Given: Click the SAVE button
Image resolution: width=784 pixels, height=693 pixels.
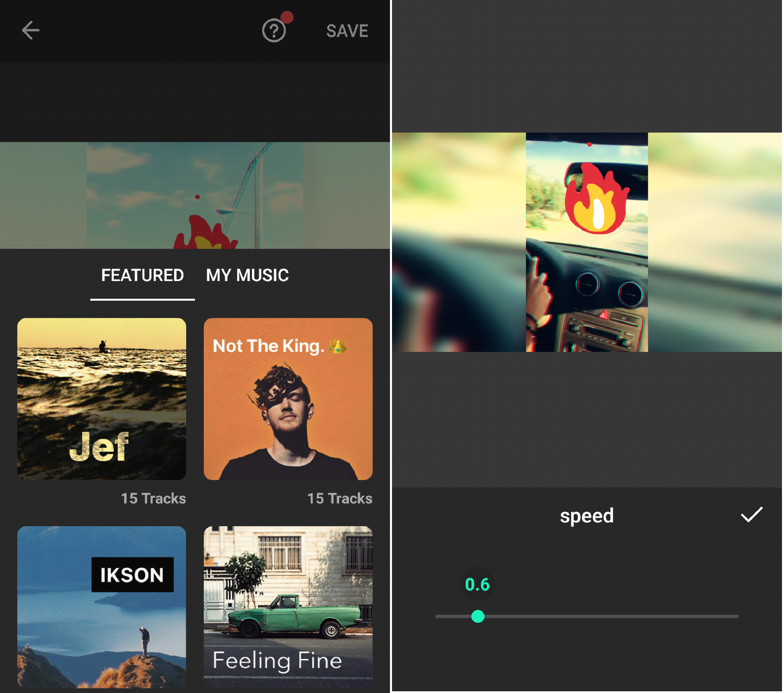Looking at the screenshot, I should [x=347, y=31].
